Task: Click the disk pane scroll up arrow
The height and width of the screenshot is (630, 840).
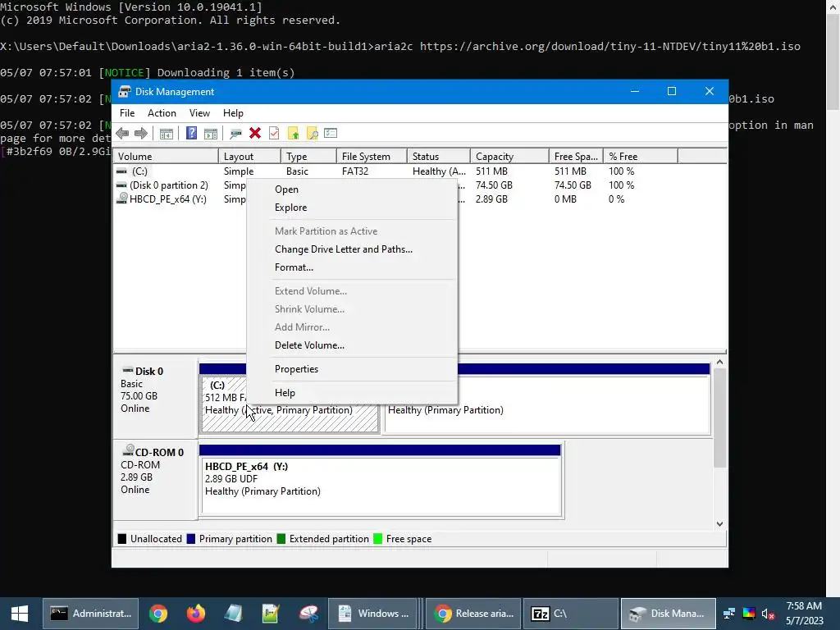Action: pos(719,362)
